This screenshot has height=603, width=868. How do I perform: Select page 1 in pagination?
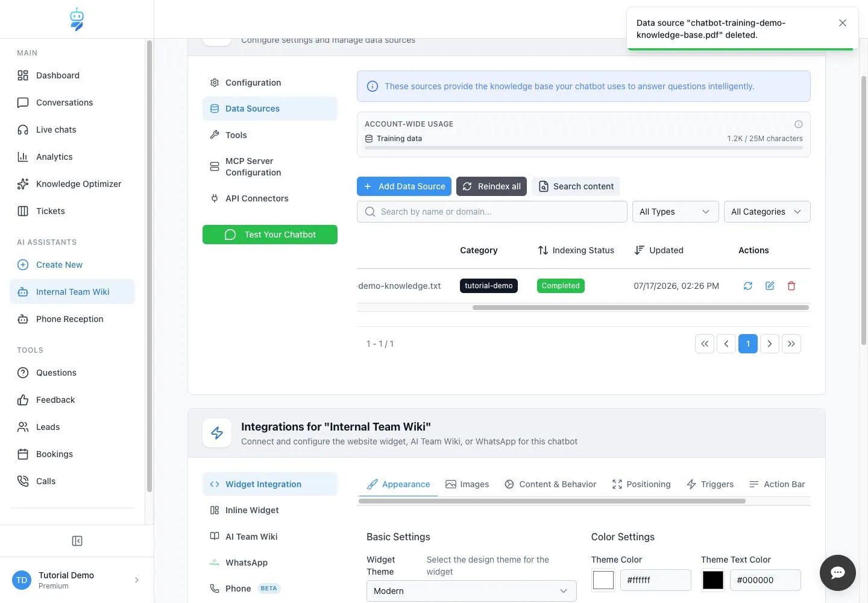point(748,344)
